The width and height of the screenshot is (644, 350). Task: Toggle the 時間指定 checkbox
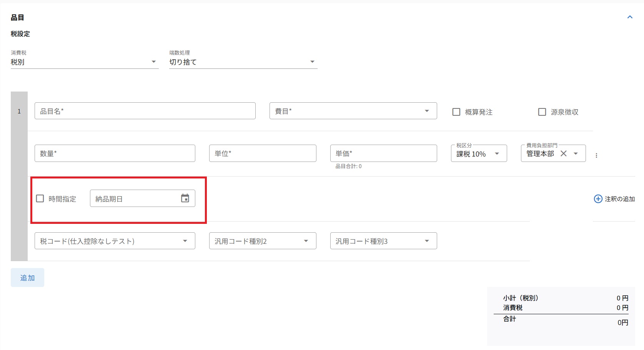coord(40,198)
